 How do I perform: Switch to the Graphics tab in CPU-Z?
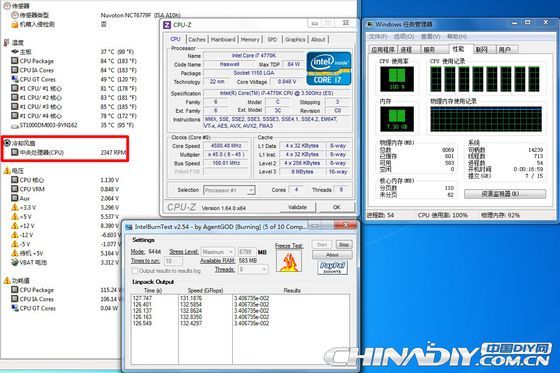pos(295,39)
